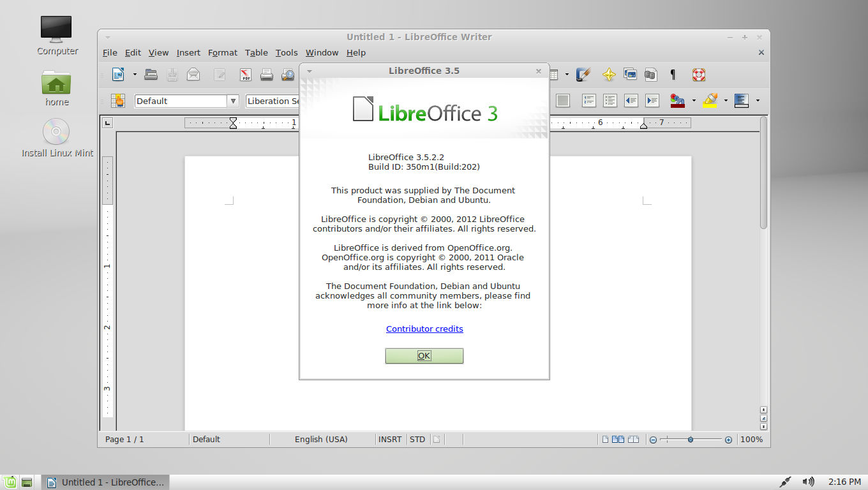Viewport: 868px width, 490px height.
Task: Click the LibreOffice Help lifebuoy icon
Action: (699, 75)
